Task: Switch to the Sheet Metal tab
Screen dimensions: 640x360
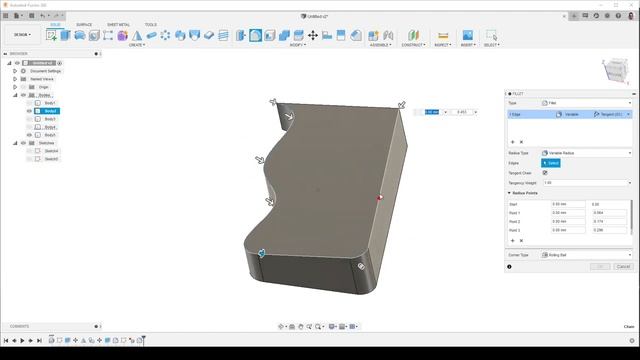Action: (118, 24)
